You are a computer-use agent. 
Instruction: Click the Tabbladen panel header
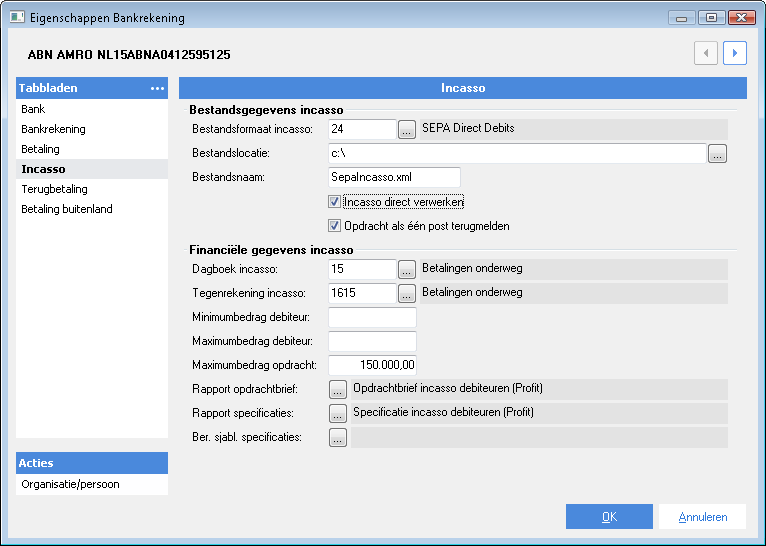click(92, 88)
